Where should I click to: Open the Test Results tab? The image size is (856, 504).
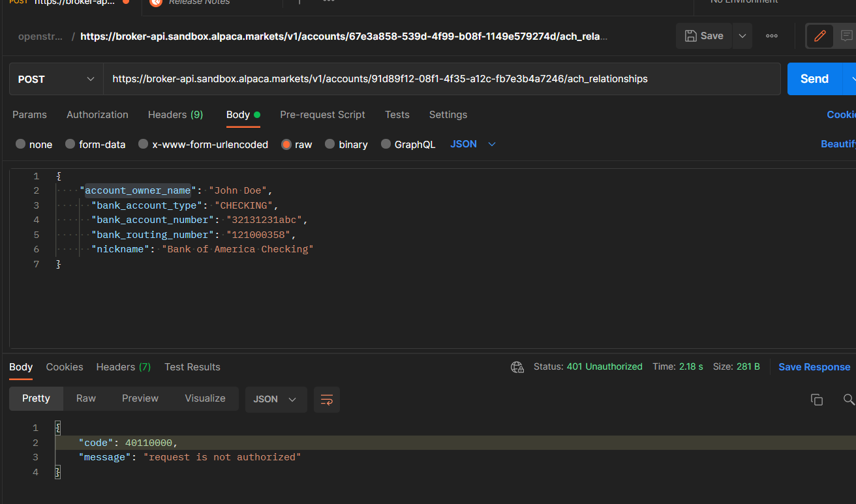(192, 367)
